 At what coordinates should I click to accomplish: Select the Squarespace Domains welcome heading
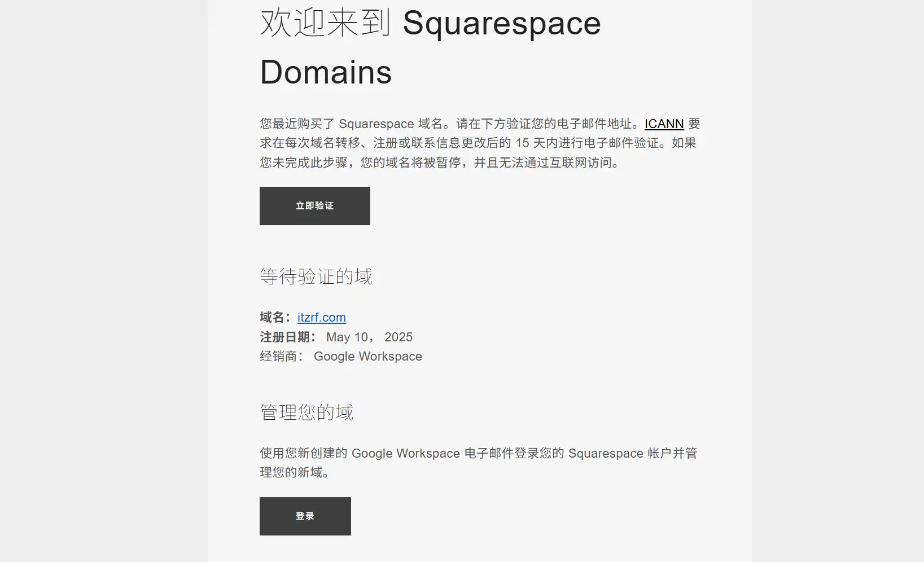(x=430, y=47)
